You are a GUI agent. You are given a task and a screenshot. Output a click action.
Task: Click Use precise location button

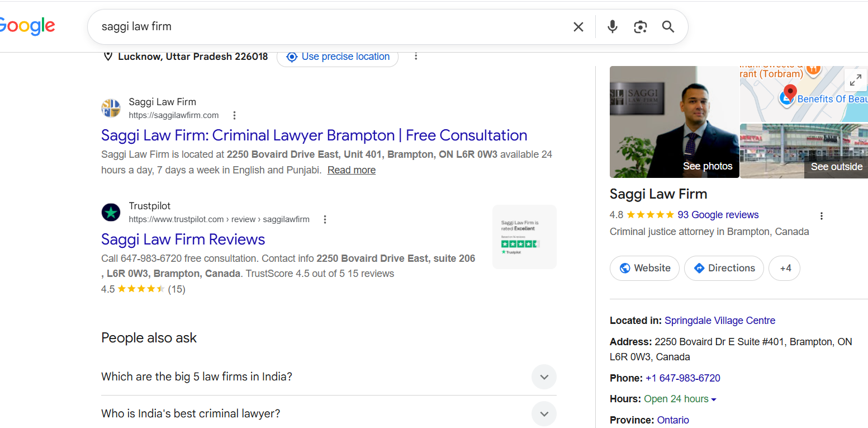point(338,57)
